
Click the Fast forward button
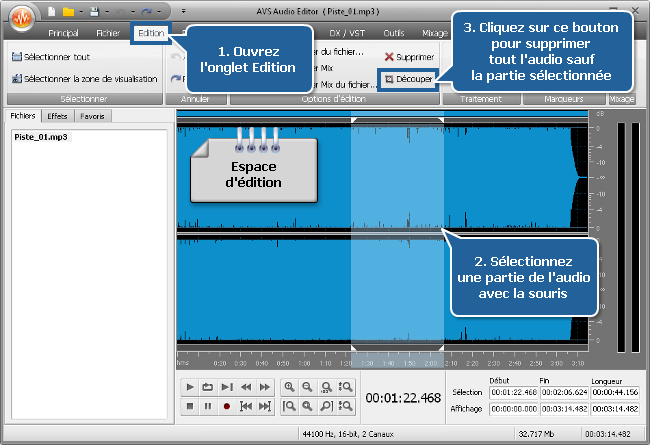264,387
